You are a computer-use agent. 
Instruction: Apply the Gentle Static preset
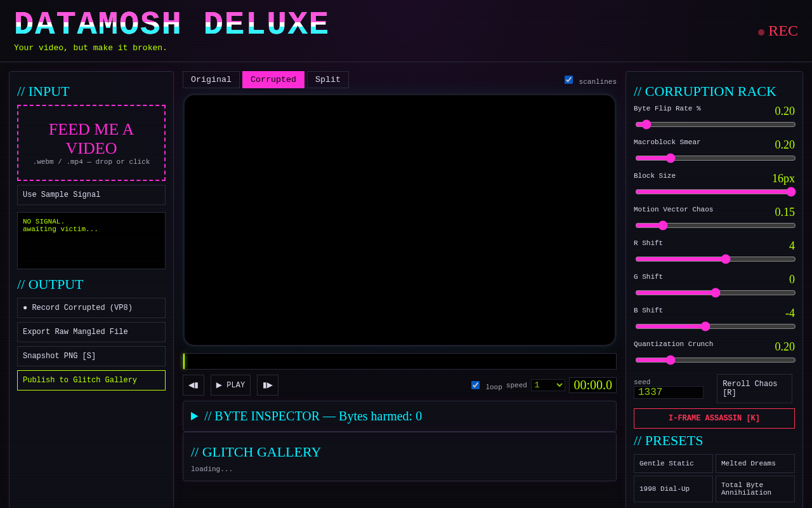(x=673, y=464)
